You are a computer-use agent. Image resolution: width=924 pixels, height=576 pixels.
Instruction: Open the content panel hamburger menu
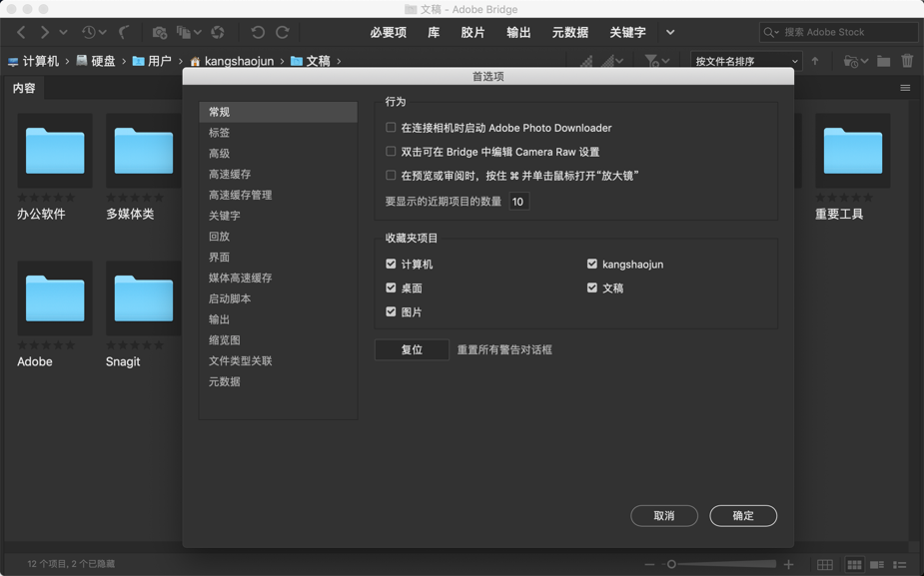(x=905, y=88)
